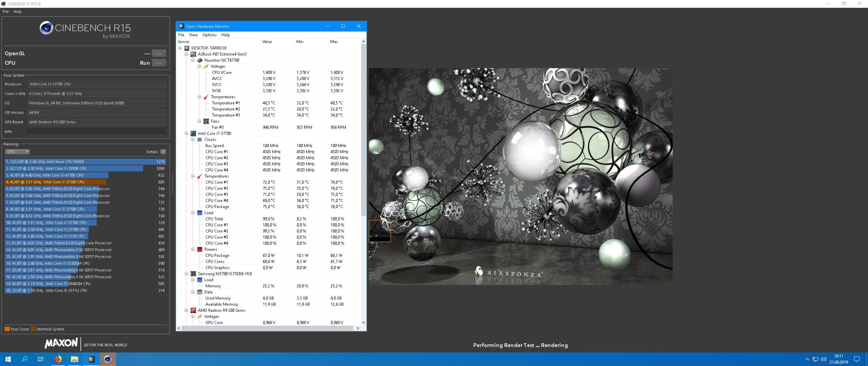Open Cinebench Help menu
This screenshot has height=366, width=868.
(x=17, y=12)
